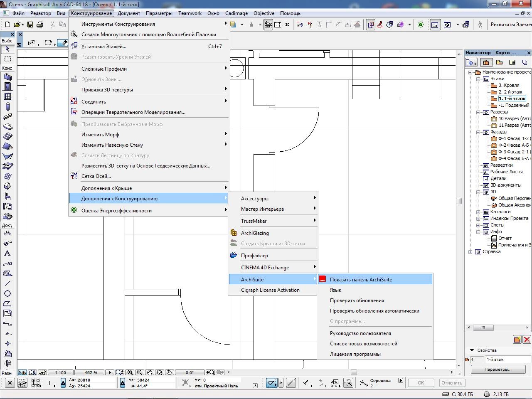Open the Документ menu
The width and height of the screenshot is (532, 399).
128,13
